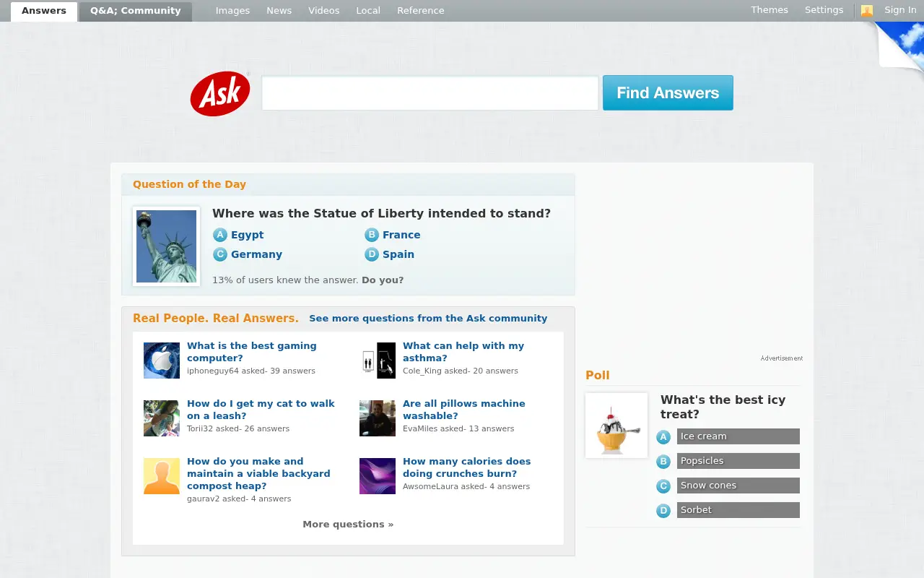Click EvaMiles's avatar image
The height and width of the screenshot is (578, 924).
pos(378,418)
